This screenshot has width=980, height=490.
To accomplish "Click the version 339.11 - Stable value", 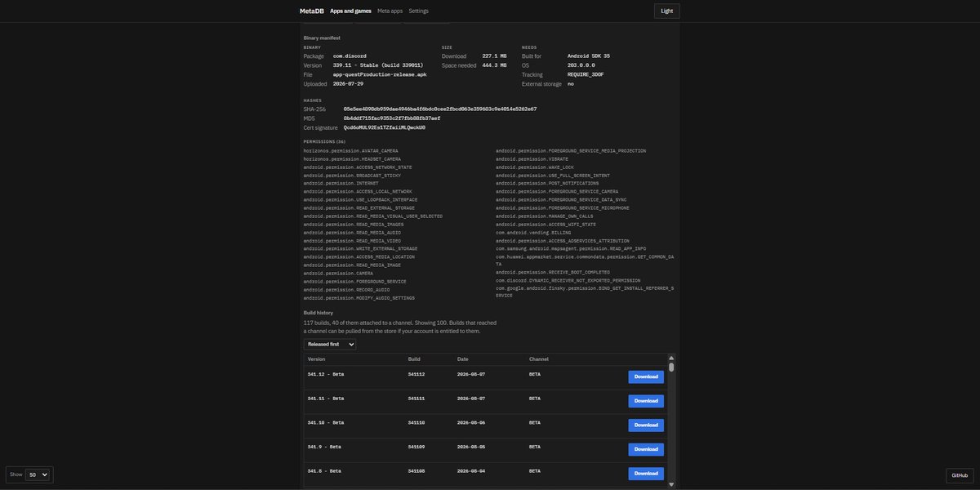I will 378,65.
